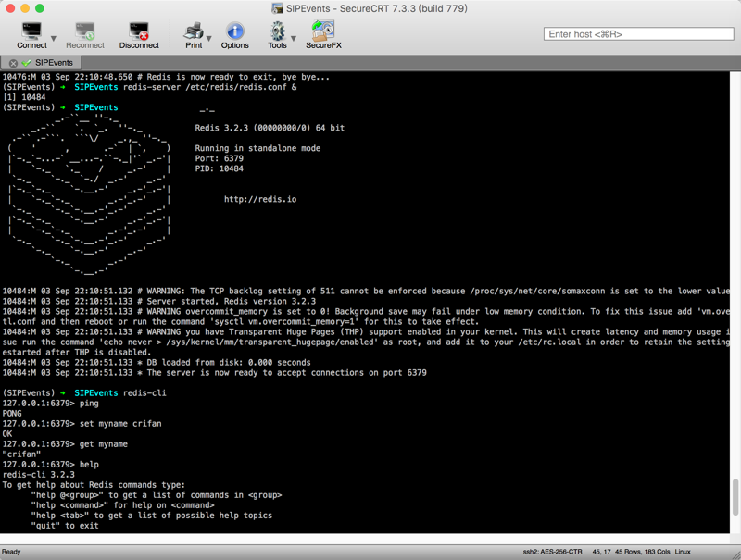
Task: Click the 'get myname' command line
Action: coord(65,444)
